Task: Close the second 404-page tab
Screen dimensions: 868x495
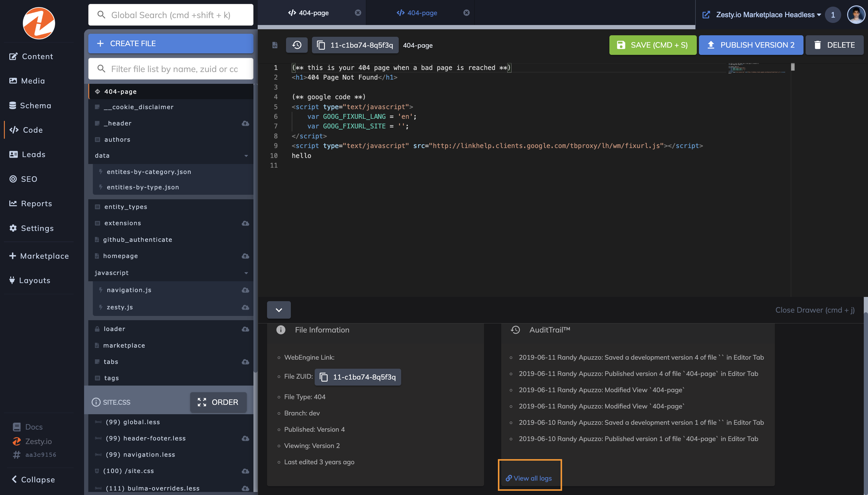Action: pos(467,13)
